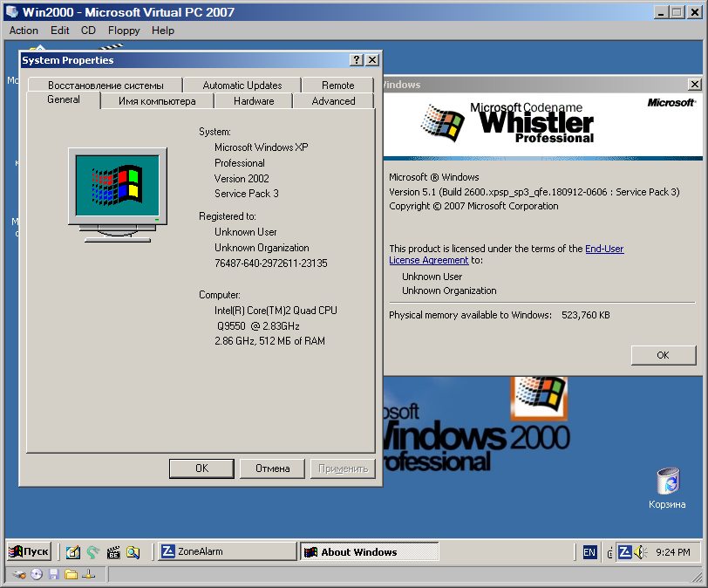Click the Virtual PC CD drive status icon
The height and width of the screenshot is (588, 708).
coord(37,574)
